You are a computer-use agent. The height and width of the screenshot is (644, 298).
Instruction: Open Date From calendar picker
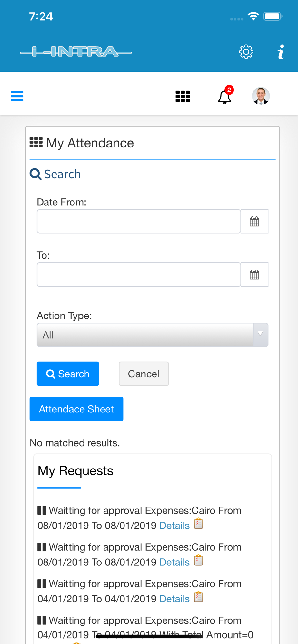point(254,222)
